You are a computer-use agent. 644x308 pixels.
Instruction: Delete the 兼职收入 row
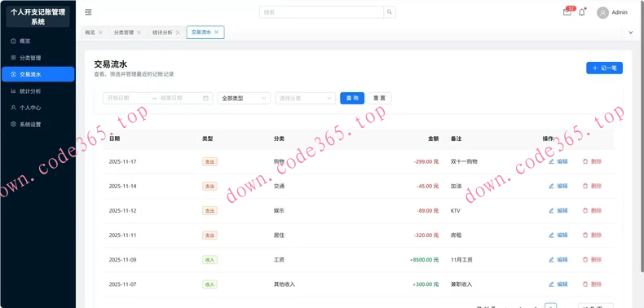(x=592, y=284)
